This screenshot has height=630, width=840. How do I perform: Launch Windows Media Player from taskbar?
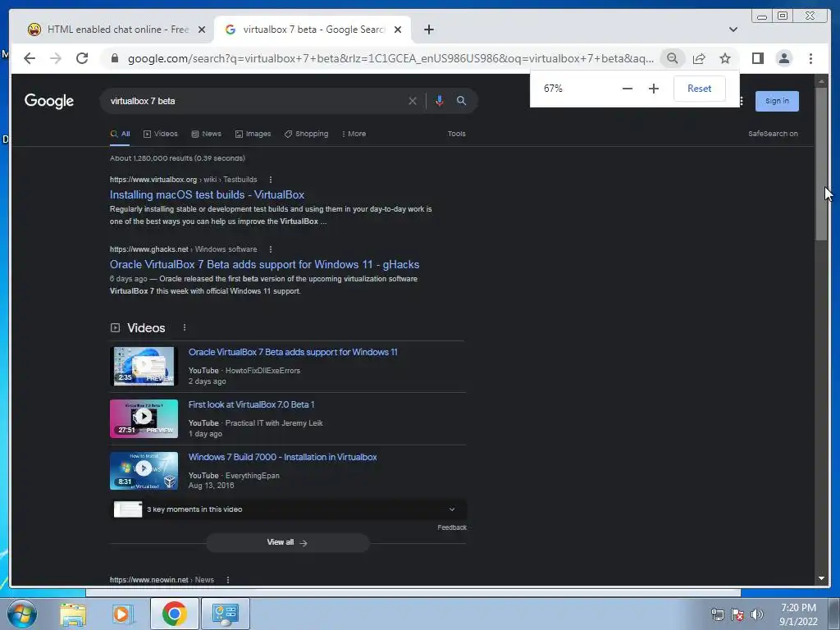[123, 614]
